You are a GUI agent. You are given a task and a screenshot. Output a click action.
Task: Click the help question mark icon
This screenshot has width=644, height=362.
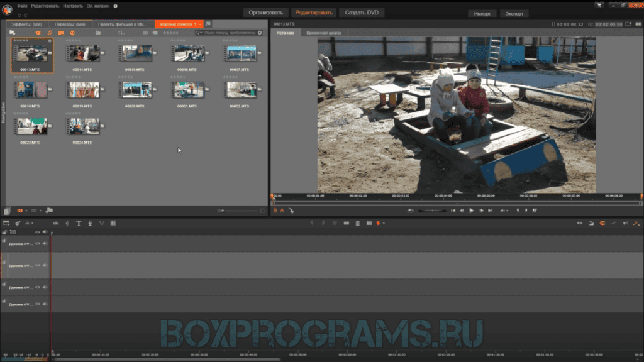pyautogui.click(x=116, y=6)
